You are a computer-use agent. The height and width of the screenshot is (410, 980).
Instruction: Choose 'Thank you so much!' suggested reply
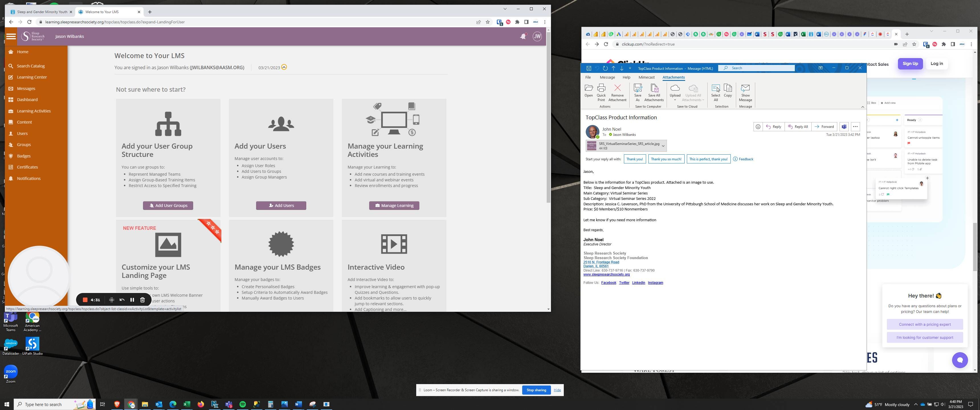(666, 159)
